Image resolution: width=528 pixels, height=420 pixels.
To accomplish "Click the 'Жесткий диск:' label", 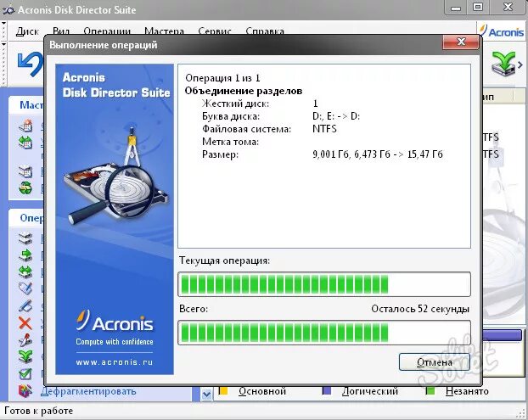I will pos(235,104).
